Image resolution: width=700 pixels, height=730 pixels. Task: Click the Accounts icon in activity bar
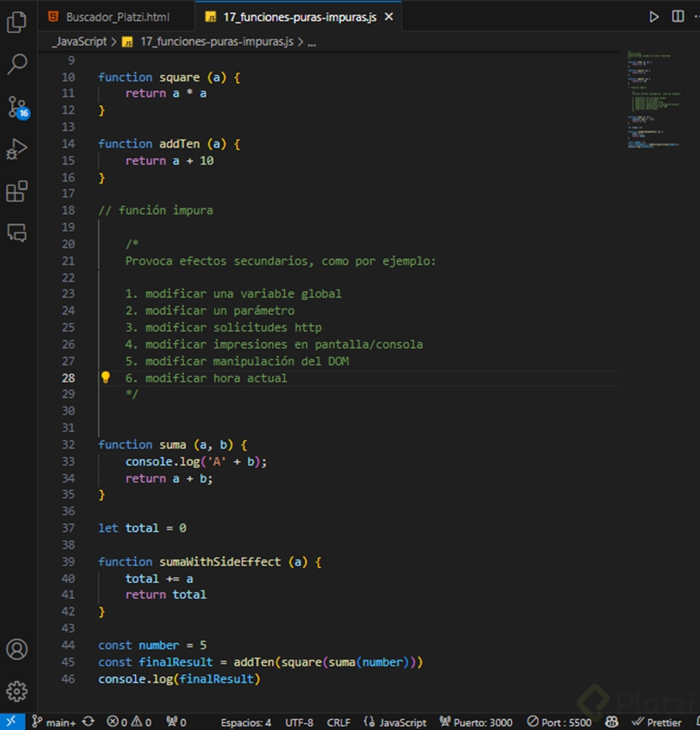click(17, 649)
